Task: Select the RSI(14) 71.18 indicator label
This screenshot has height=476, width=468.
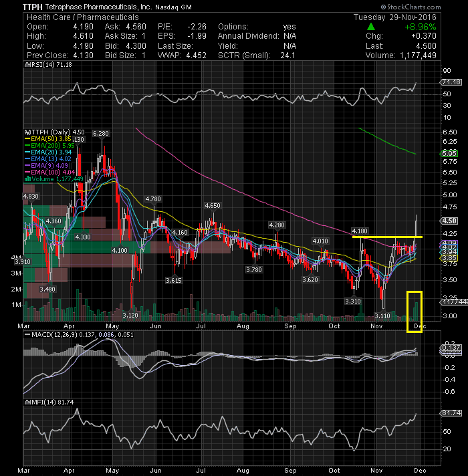Action: click(49, 65)
